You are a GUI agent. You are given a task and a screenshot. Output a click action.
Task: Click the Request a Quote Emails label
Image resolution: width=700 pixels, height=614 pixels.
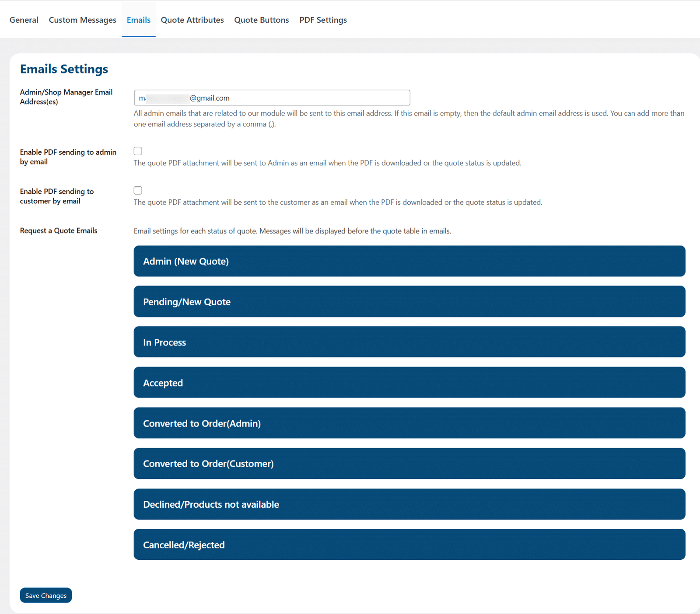[59, 230]
